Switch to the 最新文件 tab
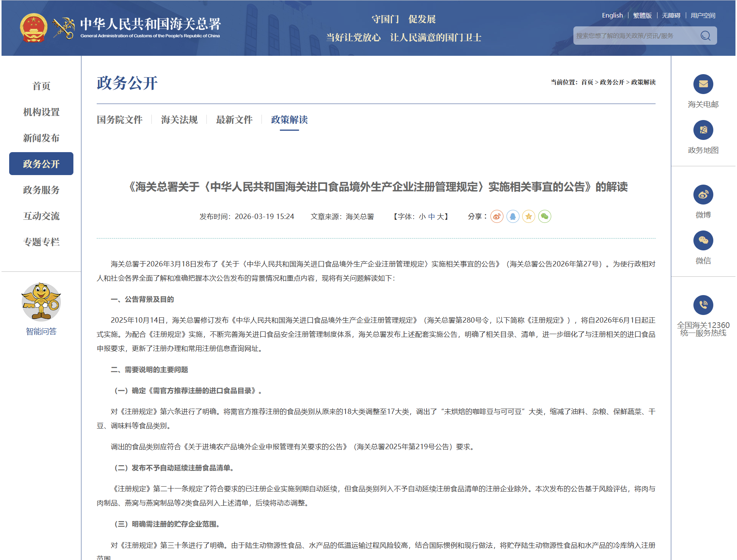The width and height of the screenshot is (737, 560). tap(234, 120)
